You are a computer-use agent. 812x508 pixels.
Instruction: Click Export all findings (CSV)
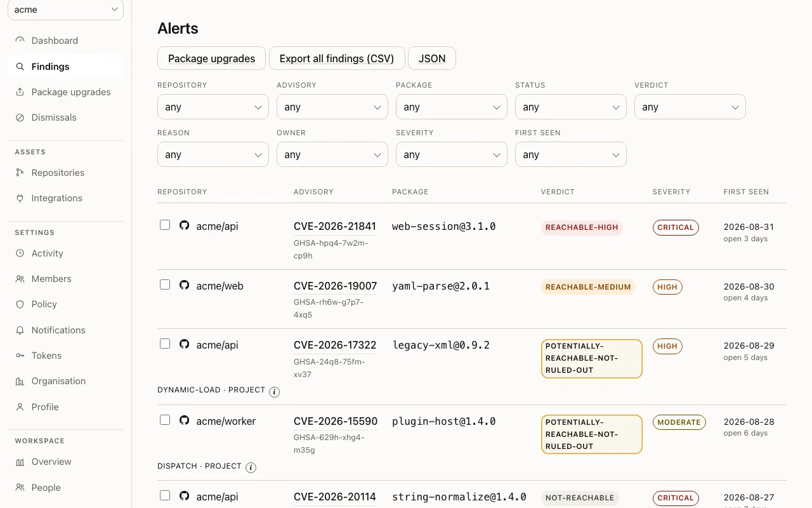[x=337, y=58]
